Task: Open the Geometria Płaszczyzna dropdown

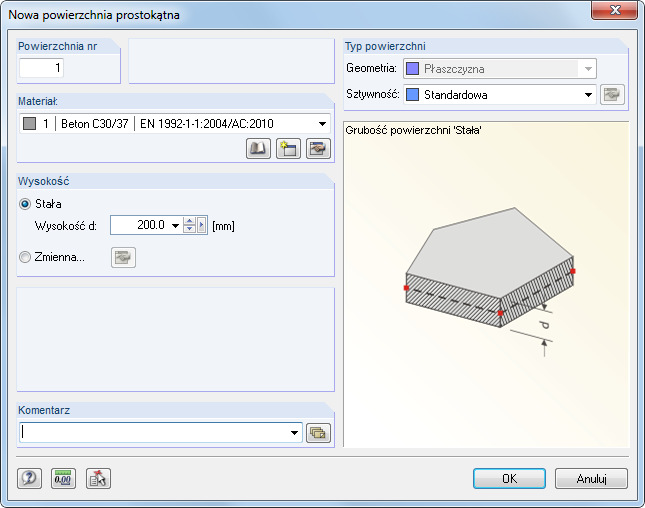Action: click(x=588, y=69)
